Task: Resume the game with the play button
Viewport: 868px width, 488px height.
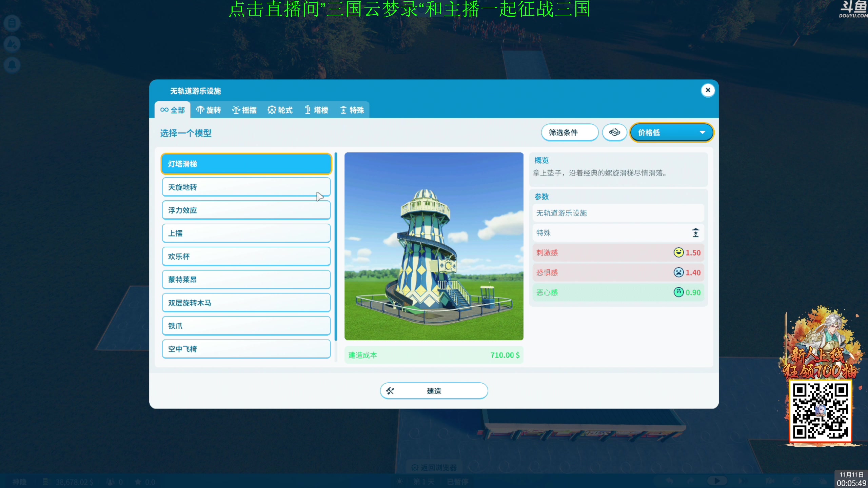Action: (x=717, y=481)
